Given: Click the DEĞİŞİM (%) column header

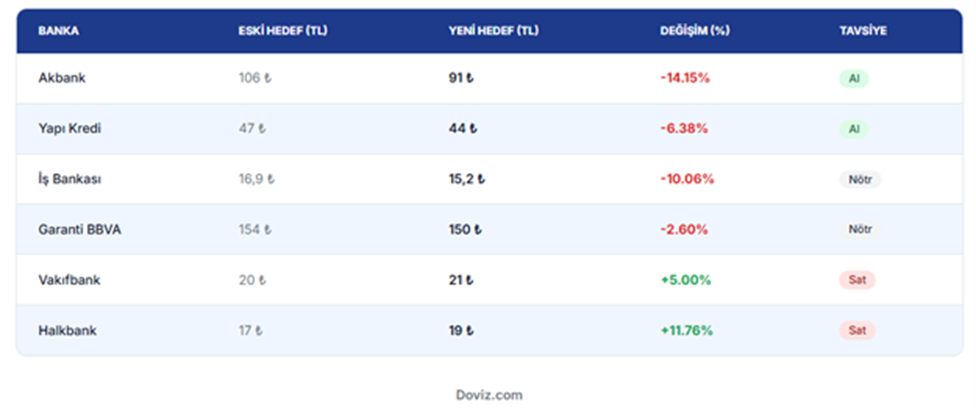Looking at the screenshot, I should point(694,31).
